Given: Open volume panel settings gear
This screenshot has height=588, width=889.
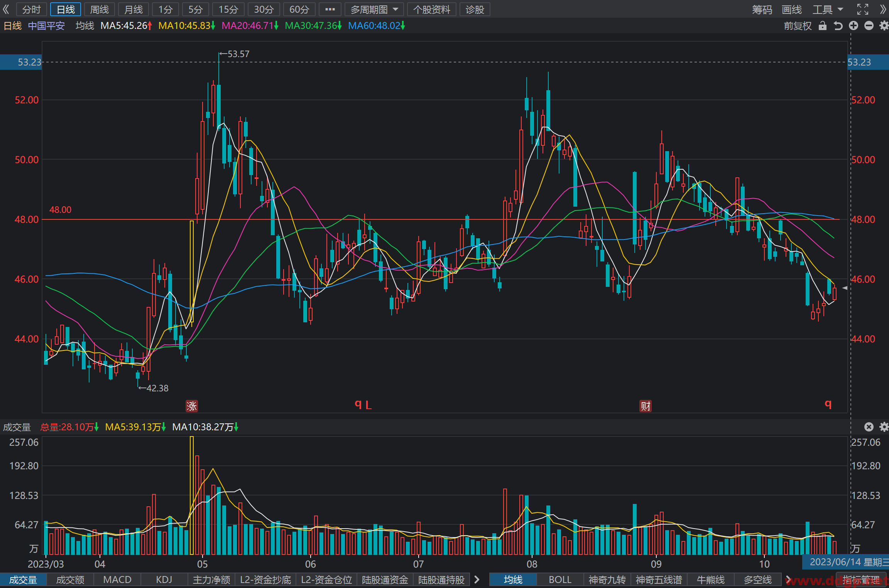Looking at the screenshot, I should [x=884, y=427].
